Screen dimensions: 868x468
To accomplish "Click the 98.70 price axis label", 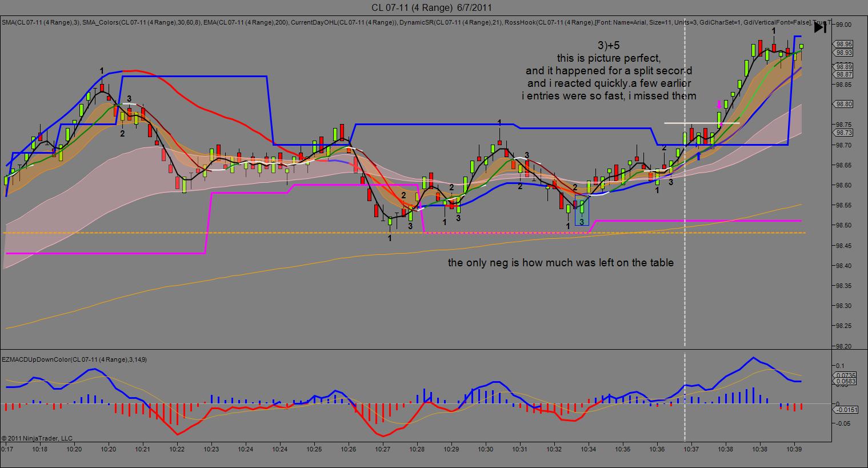I will 844,145.
